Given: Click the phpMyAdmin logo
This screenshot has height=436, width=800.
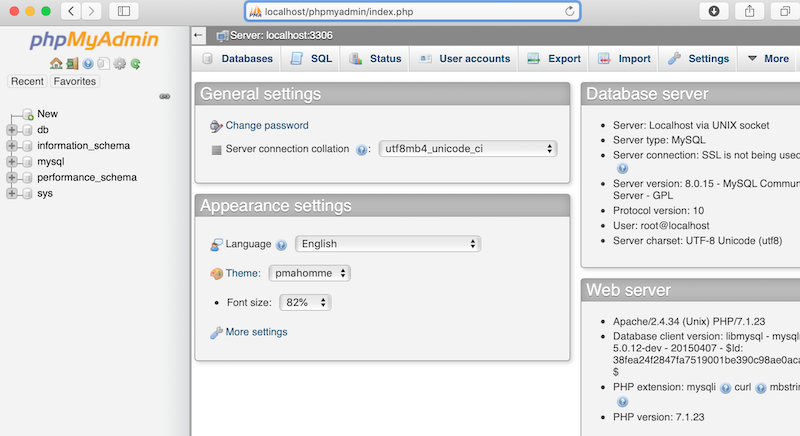Looking at the screenshot, I should (x=94, y=40).
